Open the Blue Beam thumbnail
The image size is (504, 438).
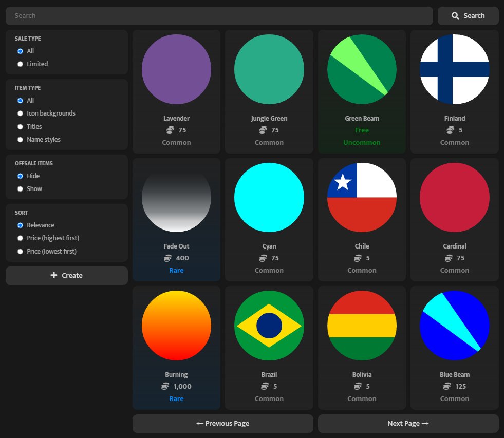point(455,325)
